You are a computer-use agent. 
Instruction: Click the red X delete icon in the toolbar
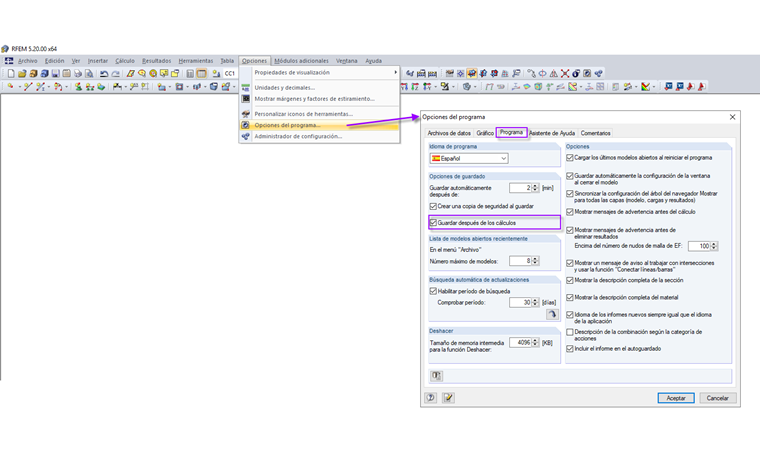565,74
